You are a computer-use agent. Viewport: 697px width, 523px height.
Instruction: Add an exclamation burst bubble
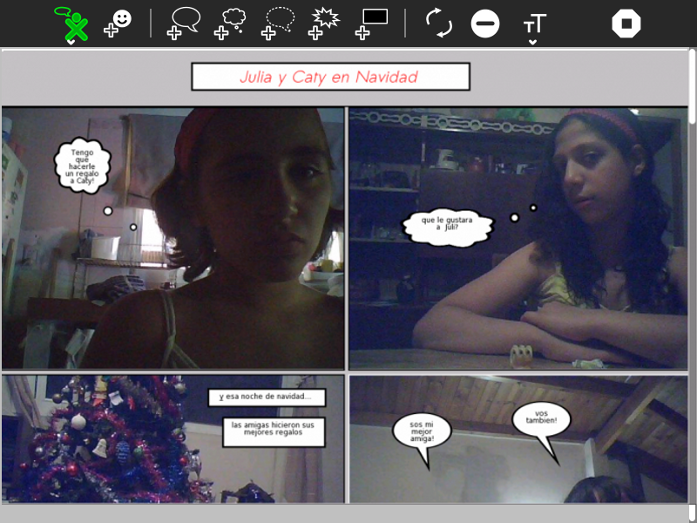click(x=324, y=23)
